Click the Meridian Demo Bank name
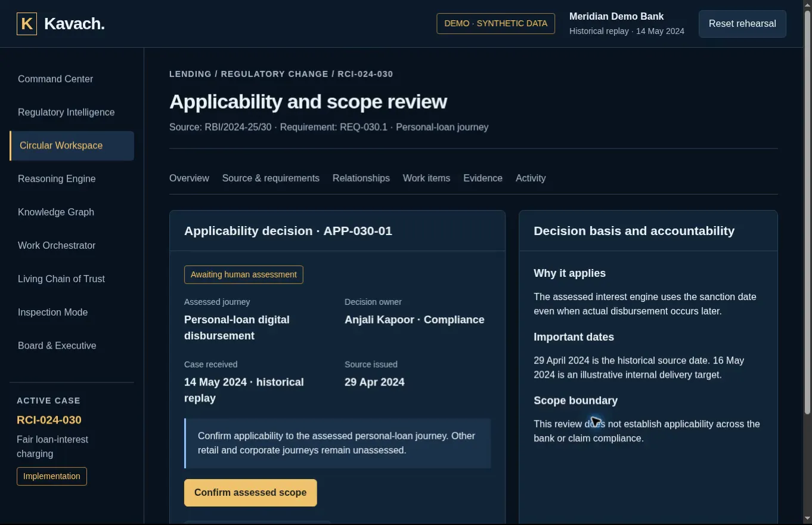812x525 pixels. (x=616, y=17)
